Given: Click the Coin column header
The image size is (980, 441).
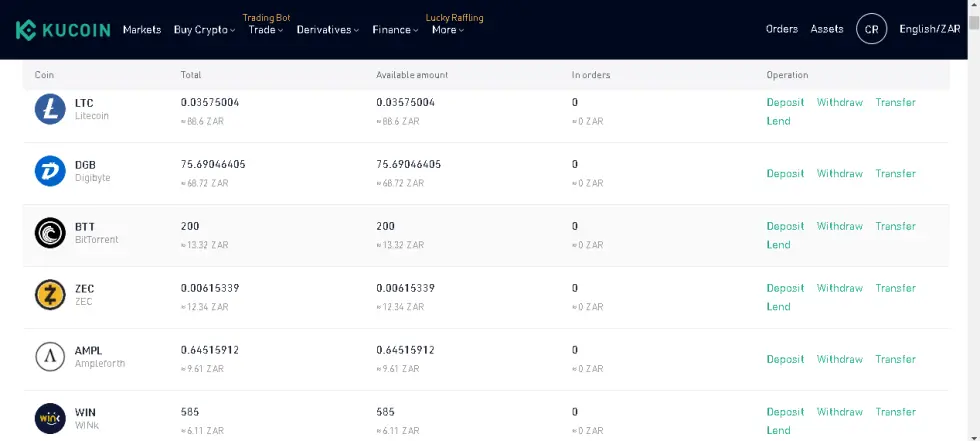Looking at the screenshot, I should 44,75.
